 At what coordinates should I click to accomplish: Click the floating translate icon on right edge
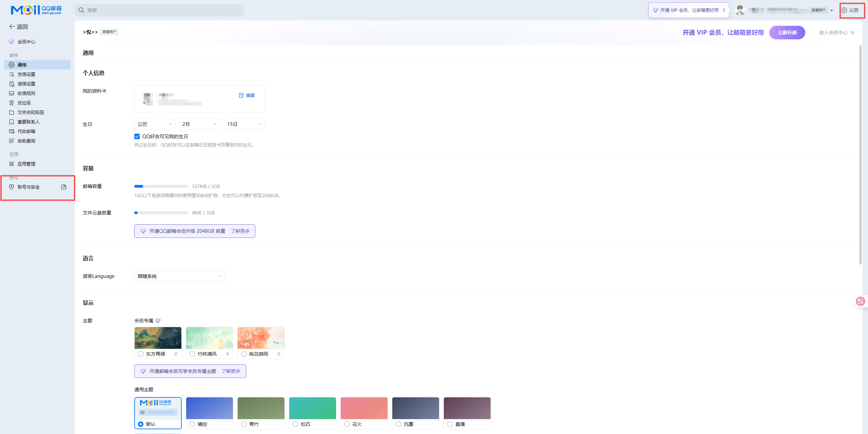coord(860,301)
